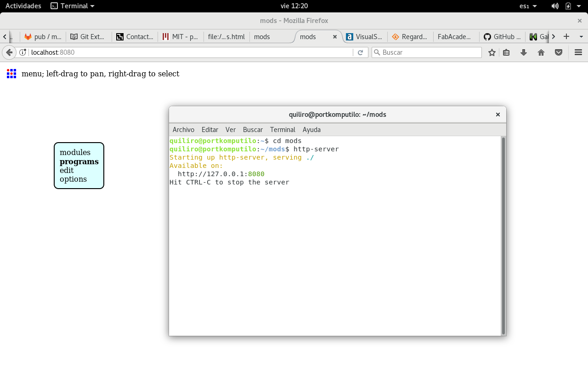Click the 'Available on:' terminal line
Screen dimensions: 588x368
coord(196,166)
